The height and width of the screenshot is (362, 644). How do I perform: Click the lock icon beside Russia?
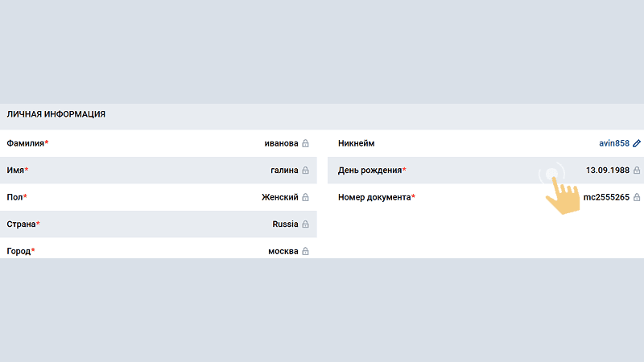[x=305, y=224]
